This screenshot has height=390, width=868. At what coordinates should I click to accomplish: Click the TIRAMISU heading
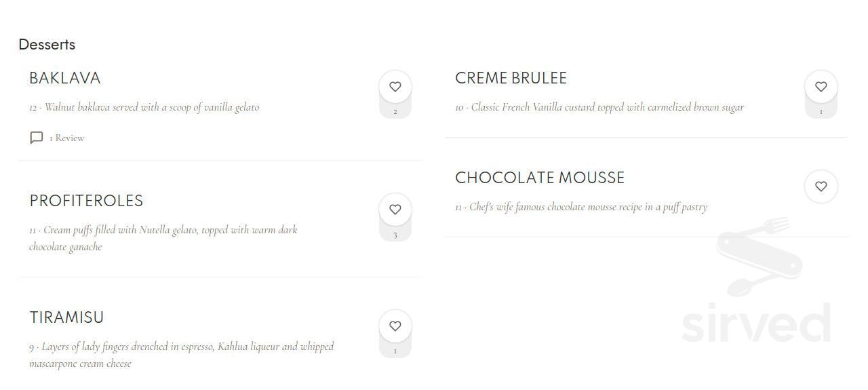(66, 317)
